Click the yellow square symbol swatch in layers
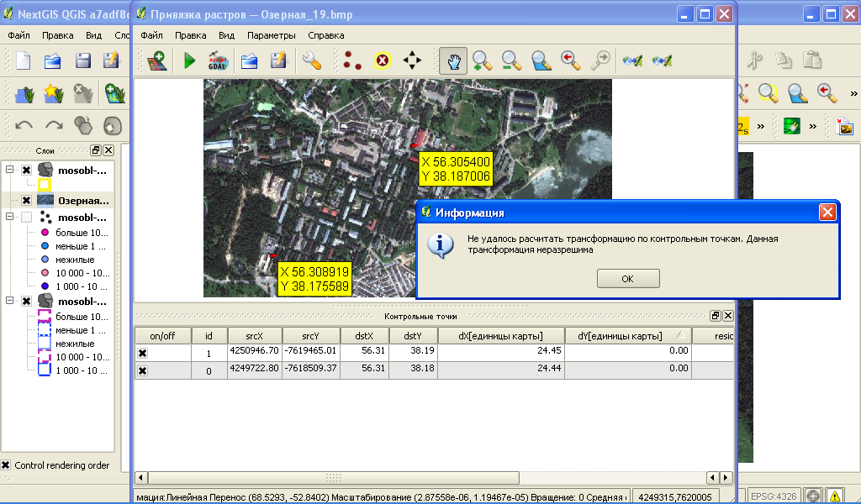861x504 pixels. coord(45,185)
